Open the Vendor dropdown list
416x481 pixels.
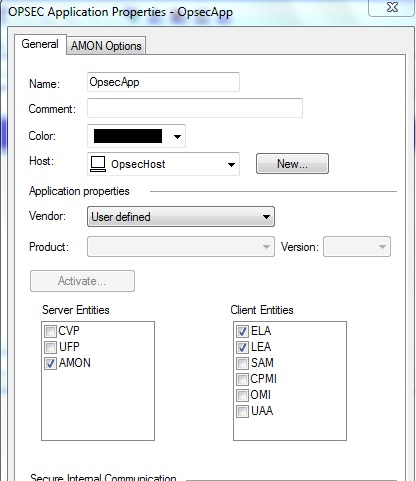(x=181, y=217)
